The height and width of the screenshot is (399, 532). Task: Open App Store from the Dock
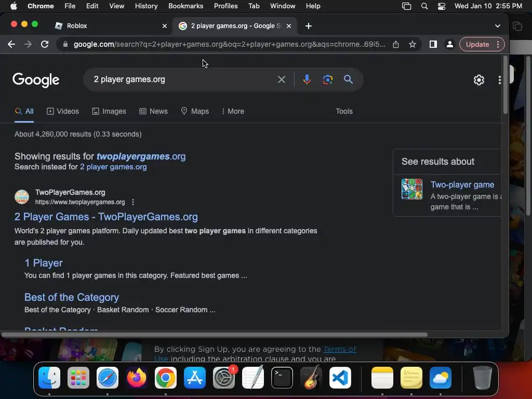point(195,378)
